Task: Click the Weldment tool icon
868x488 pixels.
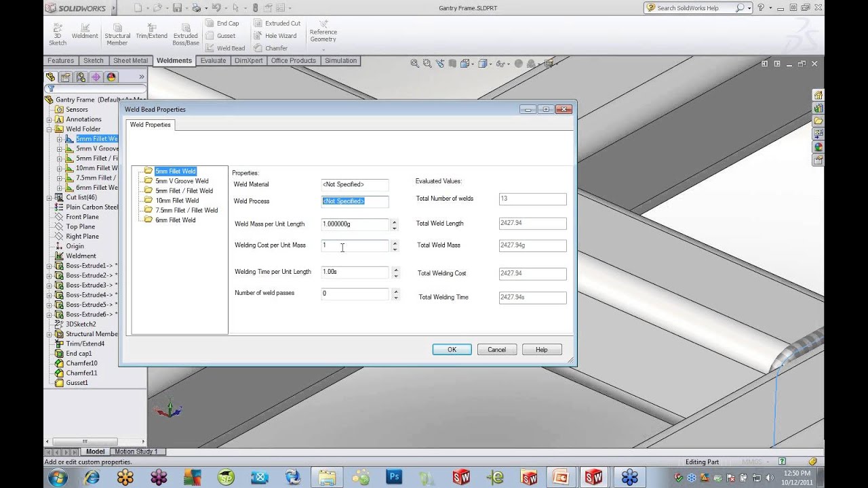Action: (85, 31)
